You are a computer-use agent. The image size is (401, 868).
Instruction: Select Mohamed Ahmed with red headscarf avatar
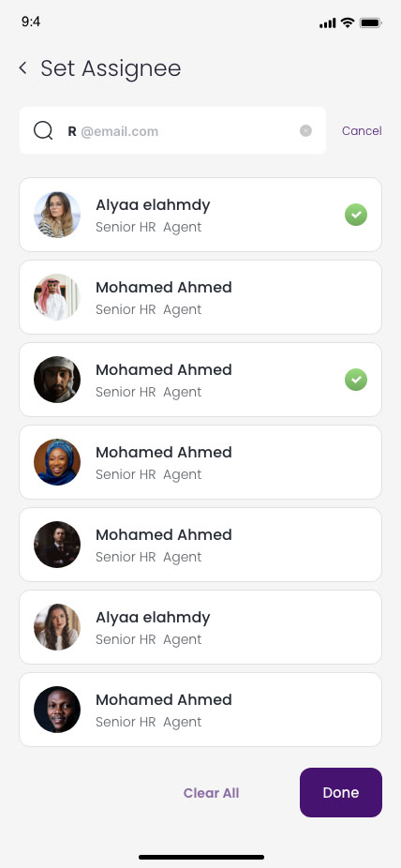[200, 297]
